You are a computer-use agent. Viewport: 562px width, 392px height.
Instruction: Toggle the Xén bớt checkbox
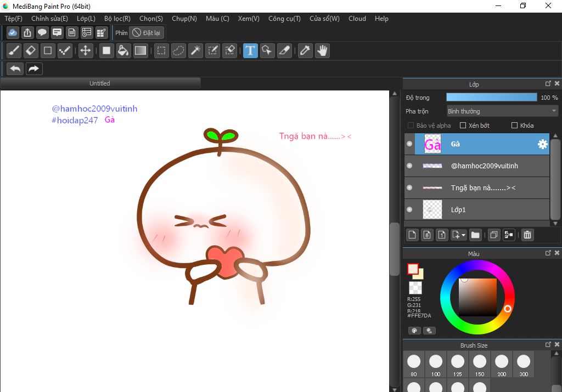pyautogui.click(x=463, y=126)
